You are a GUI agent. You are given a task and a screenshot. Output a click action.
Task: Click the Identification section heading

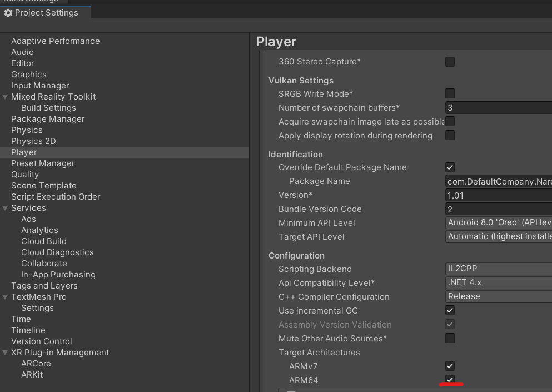[x=296, y=155]
